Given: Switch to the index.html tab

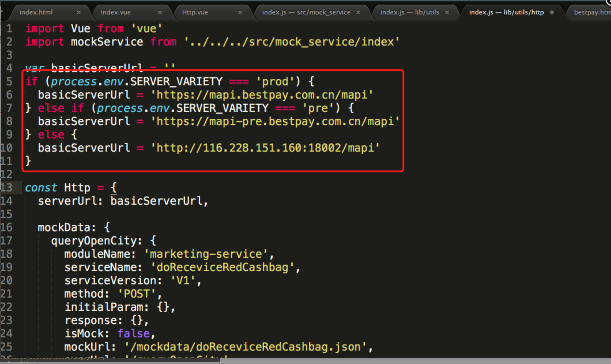Looking at the screenshot, I should (x=36, y=12).
